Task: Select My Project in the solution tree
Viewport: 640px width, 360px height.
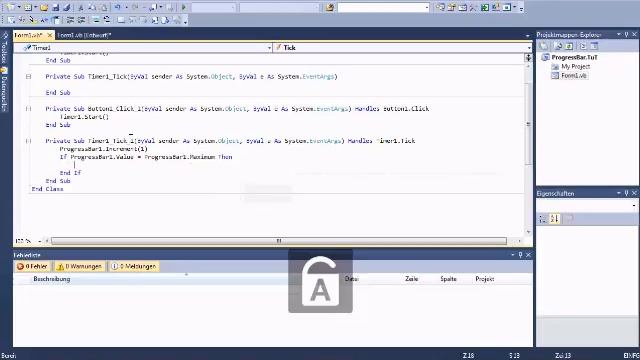Action: (576, 67)
